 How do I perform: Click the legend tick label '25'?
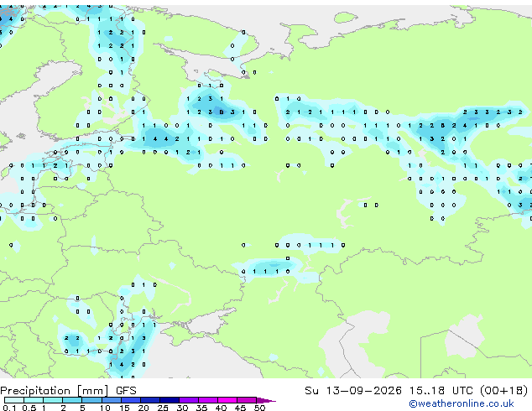click(163, 408)
